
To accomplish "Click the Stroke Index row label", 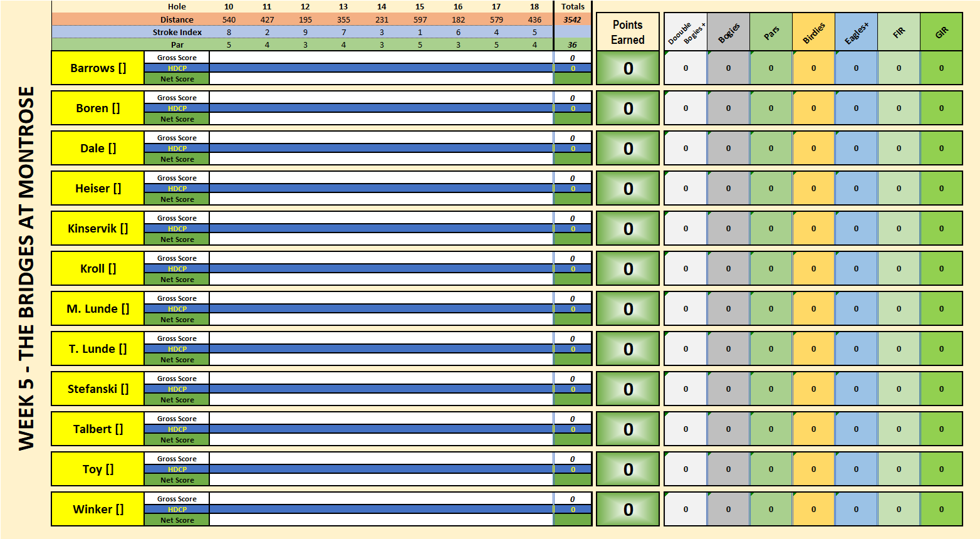I will coord(177,32).
